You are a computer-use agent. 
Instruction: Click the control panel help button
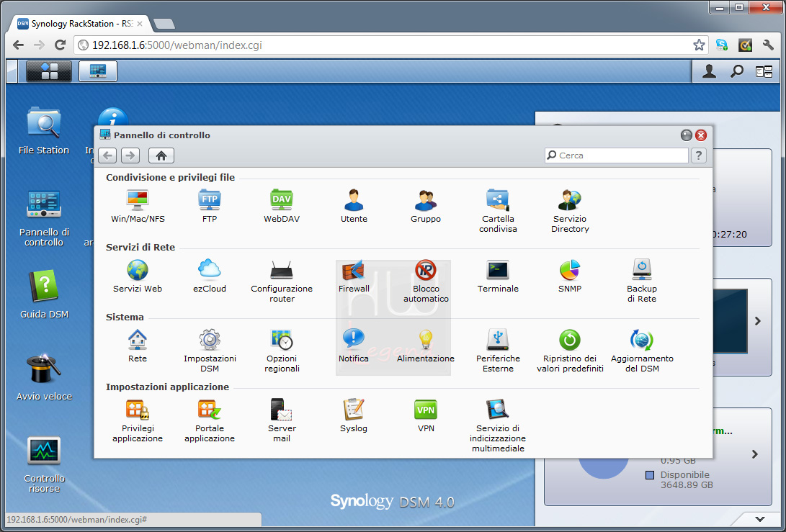[x=699, y=155]
